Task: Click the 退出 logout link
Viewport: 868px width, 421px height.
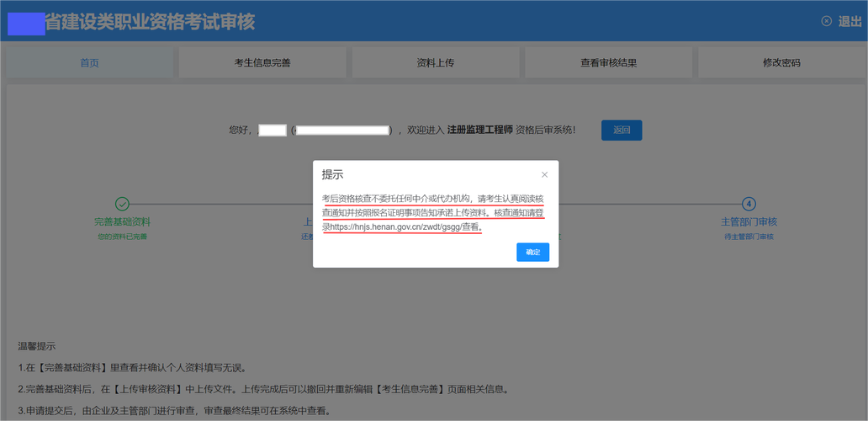Action: coord(849,21)
